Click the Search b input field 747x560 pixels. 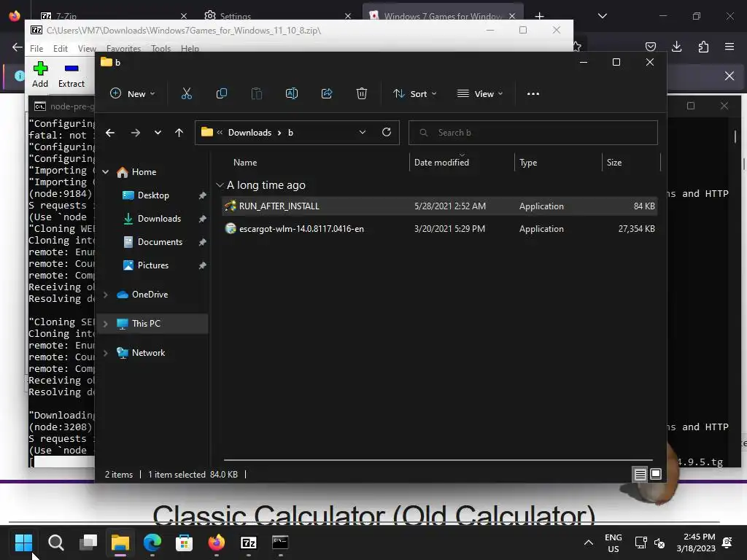point(533,133)
